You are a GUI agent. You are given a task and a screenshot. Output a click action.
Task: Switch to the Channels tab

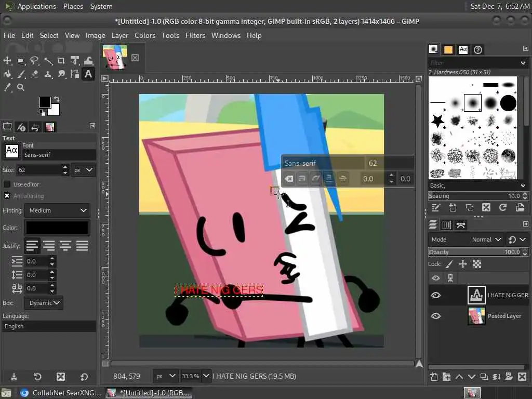point(446,225)
